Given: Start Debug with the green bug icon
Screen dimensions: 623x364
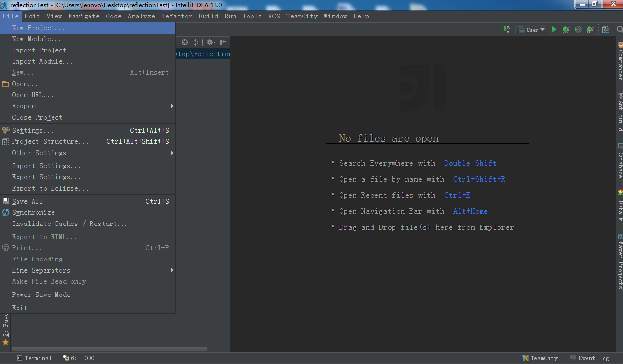Looking at the screenshot, I should (x=566, y=29).
